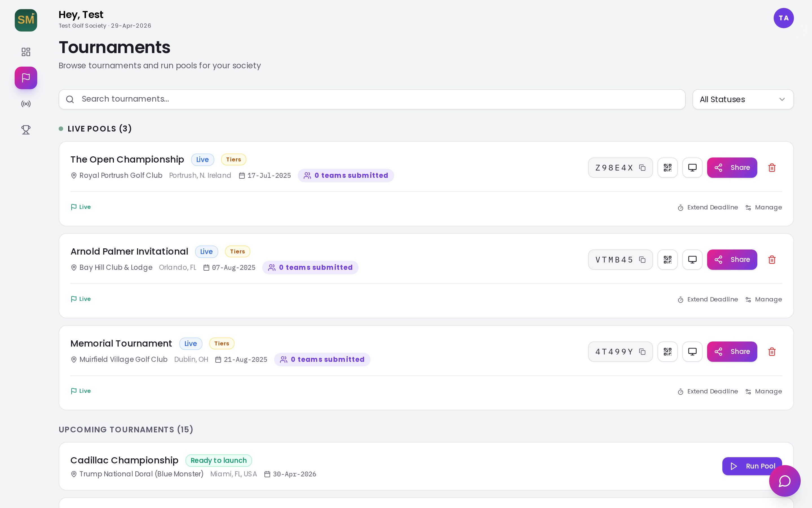Delete the Memorial Tournament pool
This screenshot has width=812, height=508.
pyautogui.click(x=772, y=352)
